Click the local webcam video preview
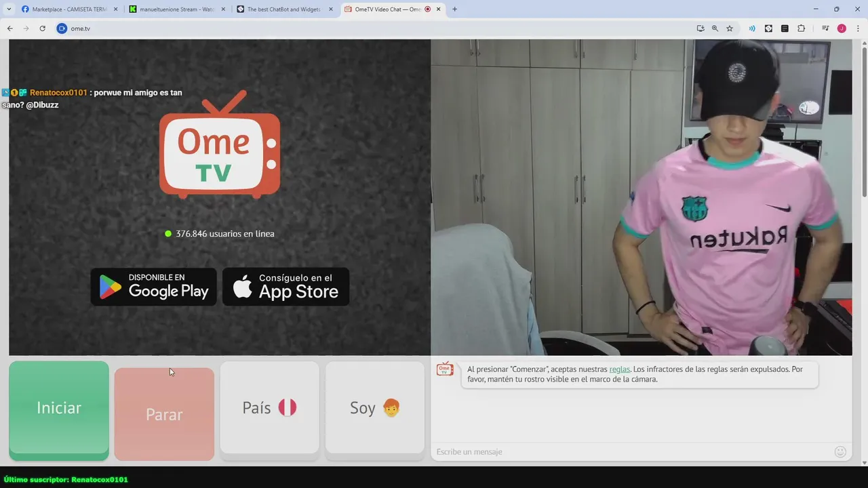The width and height of the screenshot is (868, 488). [x=642, y=197]
